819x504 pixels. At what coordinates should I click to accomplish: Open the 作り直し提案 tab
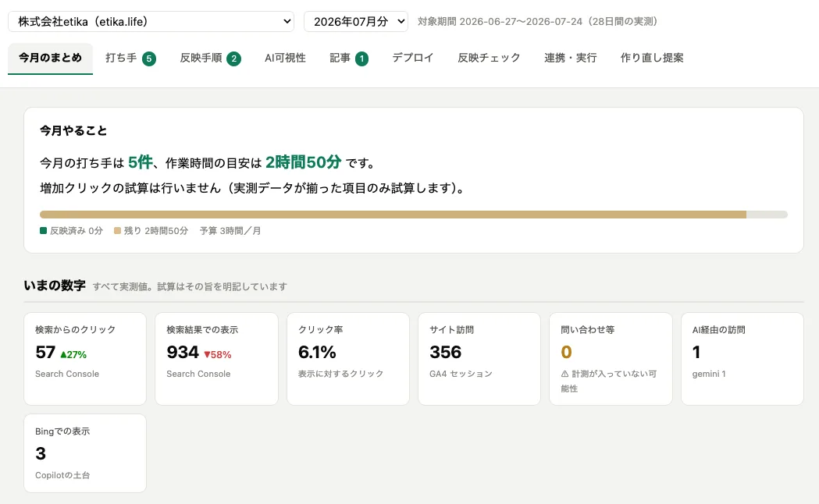tap(652, 58)
